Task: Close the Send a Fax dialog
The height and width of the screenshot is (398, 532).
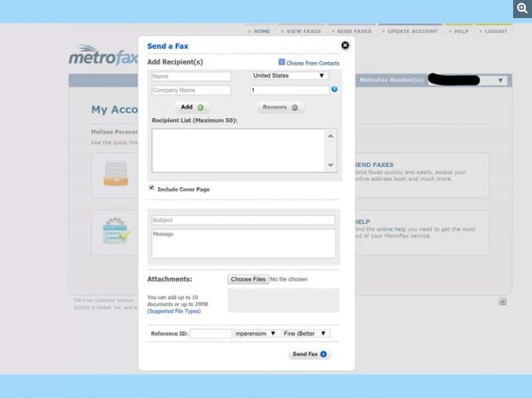Action: (345, 45)
